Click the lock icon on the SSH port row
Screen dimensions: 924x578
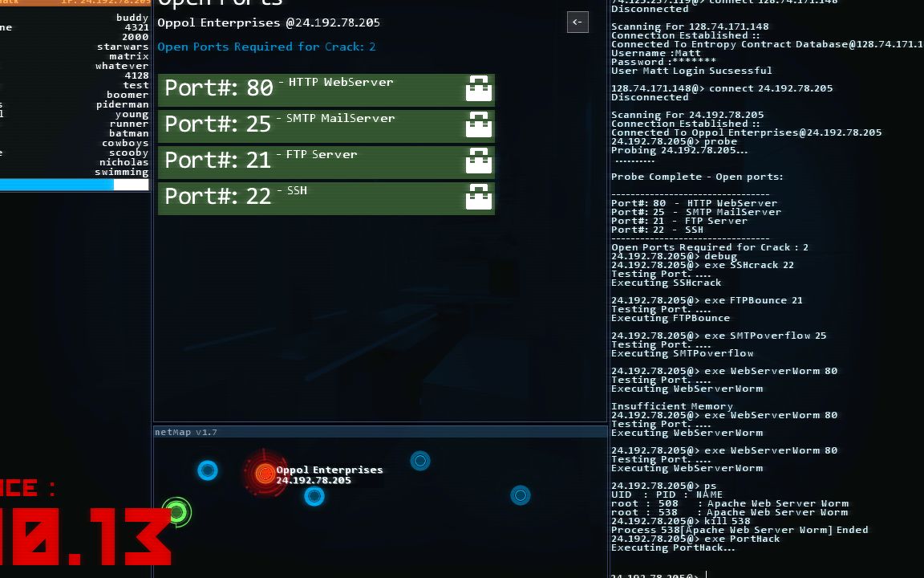tap(479, 197)
